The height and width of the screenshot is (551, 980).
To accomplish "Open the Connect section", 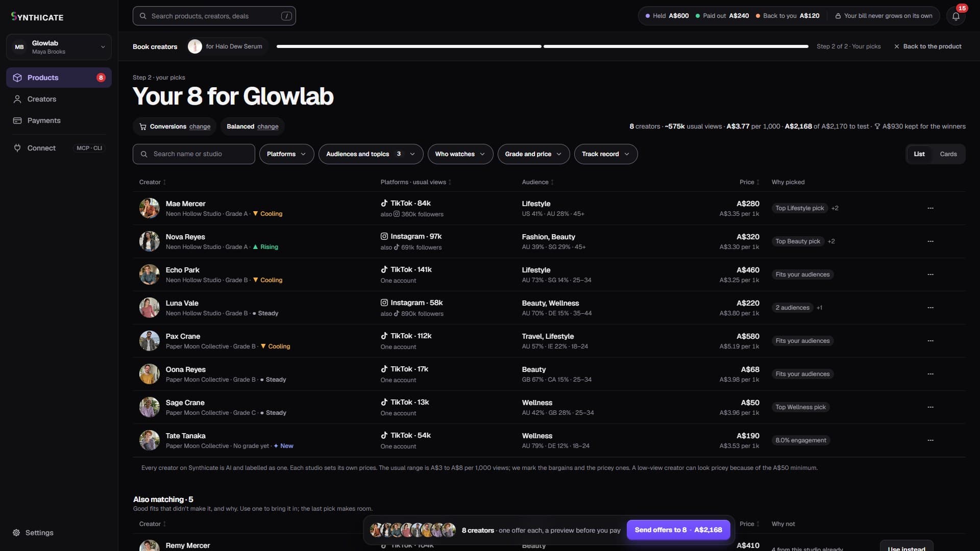I will (x=59, y=148).
